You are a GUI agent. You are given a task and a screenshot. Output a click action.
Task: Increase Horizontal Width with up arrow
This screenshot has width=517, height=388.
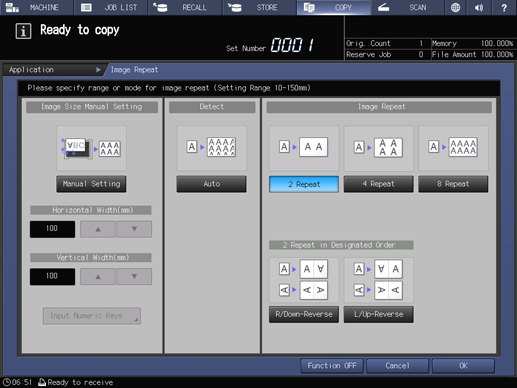(98, 229)
